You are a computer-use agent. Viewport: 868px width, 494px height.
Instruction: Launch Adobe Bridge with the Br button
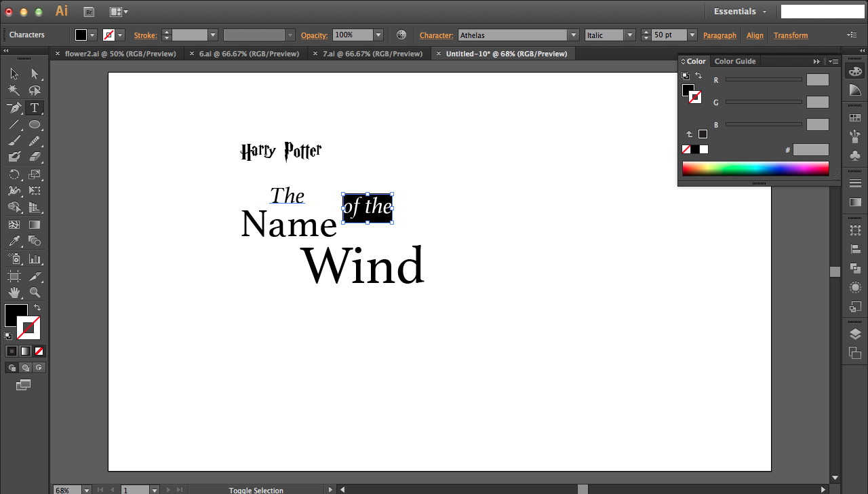pyautogui.click(x=88, y=12)
